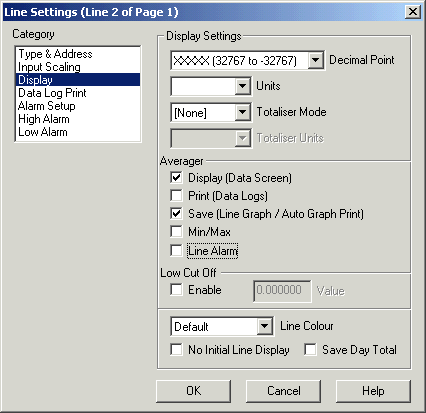Enable Print (Data Logs) averager
This screenshot has height=413, width=426.
click(x=176, y=196)
